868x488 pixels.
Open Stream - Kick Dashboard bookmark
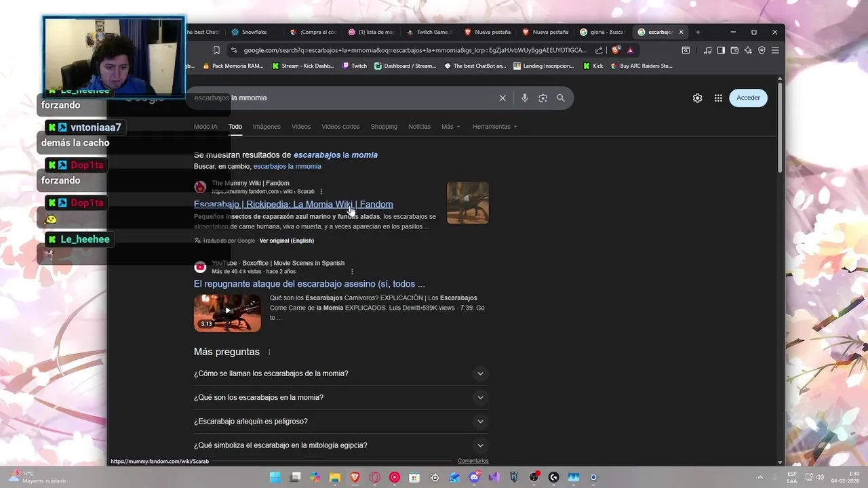(303, 66)
